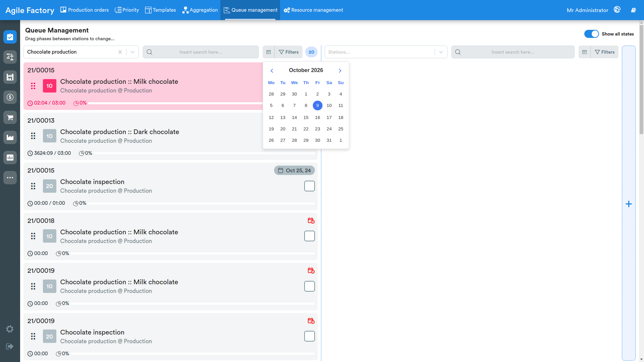
Task: Click the right panel Filters button
Action: pos(604,52)
